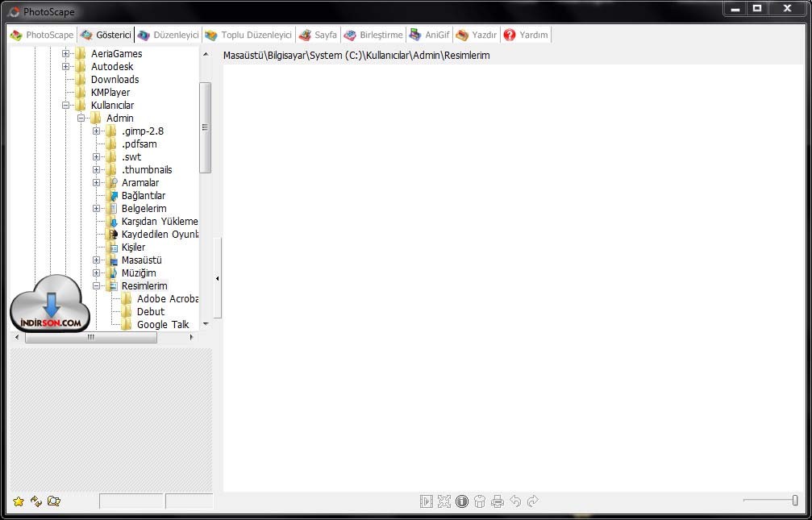Screen dimensions: 812x520
Task: Open the Düzenleyici tab
Action: pos(169,35)
